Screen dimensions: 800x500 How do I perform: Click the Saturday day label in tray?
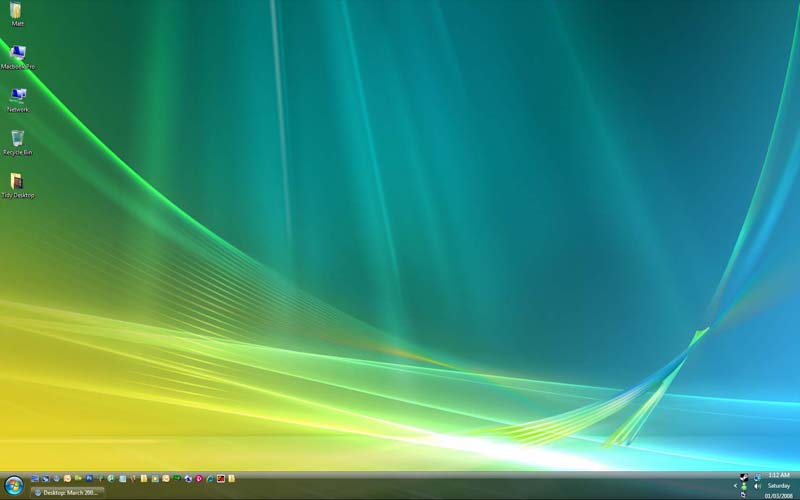point(779,486)
